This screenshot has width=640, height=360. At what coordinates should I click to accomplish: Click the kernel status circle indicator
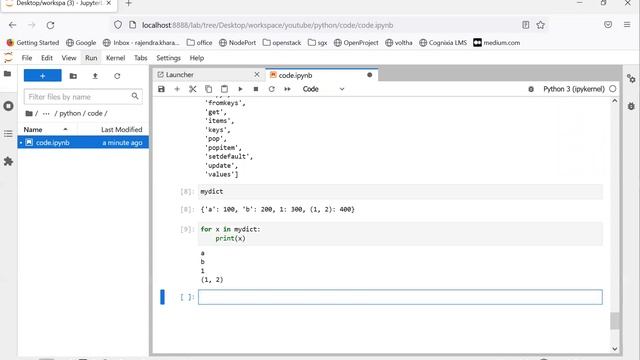pyautogui.click(x=613, y=89)
